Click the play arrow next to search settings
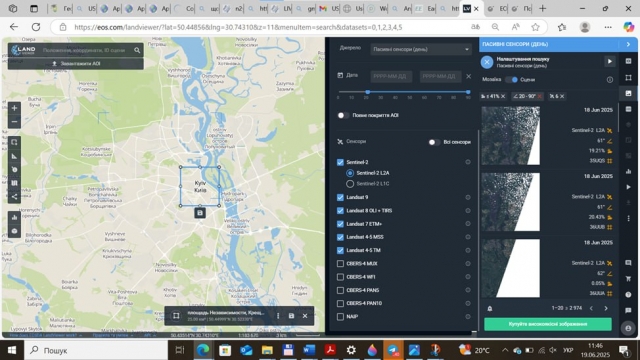 pyautogui.click(x=609, y=62)
